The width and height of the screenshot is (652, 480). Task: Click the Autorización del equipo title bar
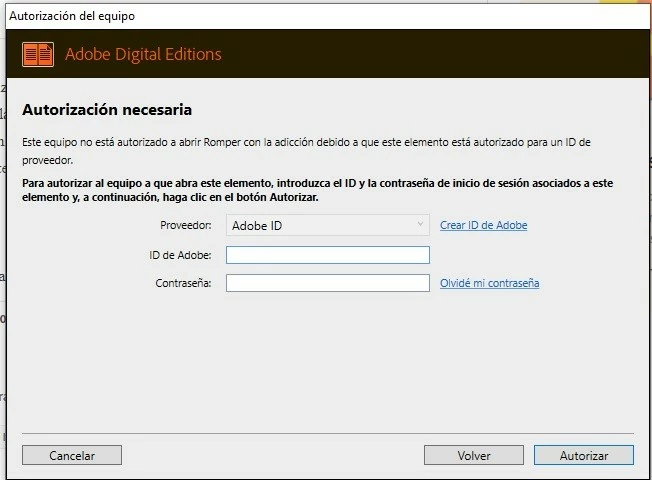click(x=328, y=16)
